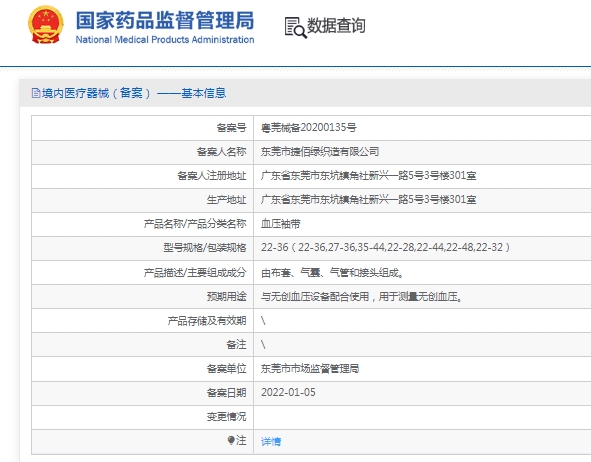Click the empty 变更情况 value cell

pos(422,417)
